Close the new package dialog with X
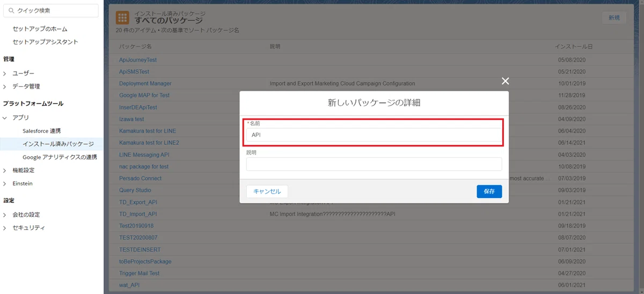The height and width of the screenshot is (294, 644). 505,81
